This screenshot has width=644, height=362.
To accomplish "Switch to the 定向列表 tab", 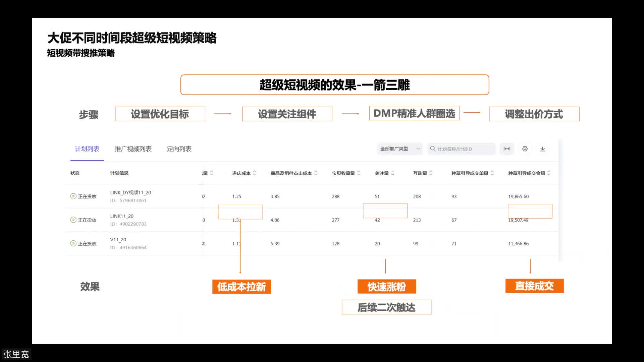I will tap(179, 149).
